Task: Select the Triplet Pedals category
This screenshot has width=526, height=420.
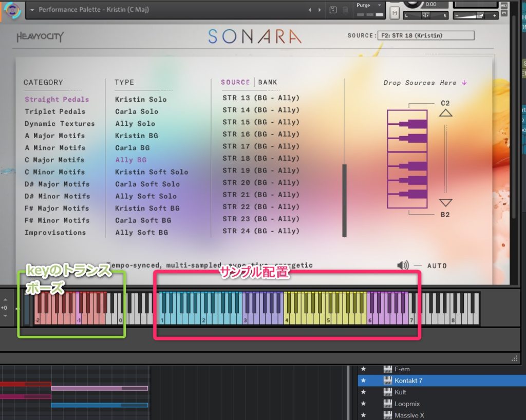Action: click(x=55, y=111)
